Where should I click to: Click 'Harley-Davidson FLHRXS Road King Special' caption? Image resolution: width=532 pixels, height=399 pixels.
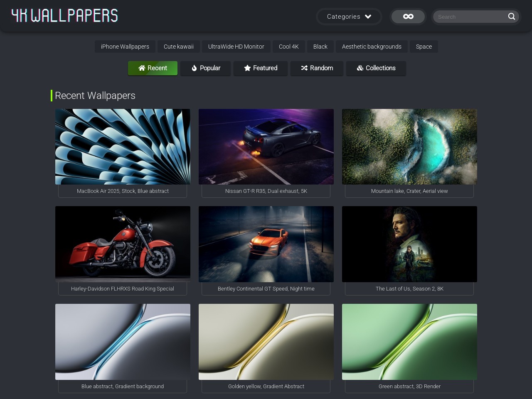pos(123,289)
